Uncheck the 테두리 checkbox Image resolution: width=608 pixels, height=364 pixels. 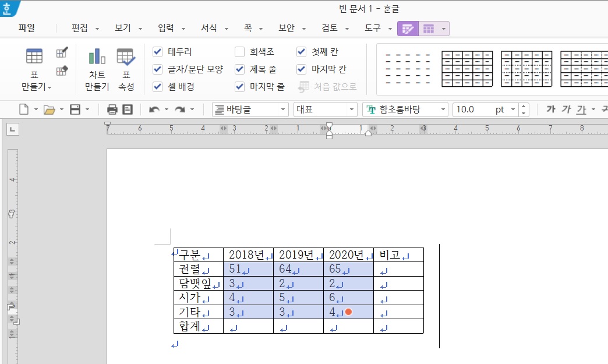(158, 52)
